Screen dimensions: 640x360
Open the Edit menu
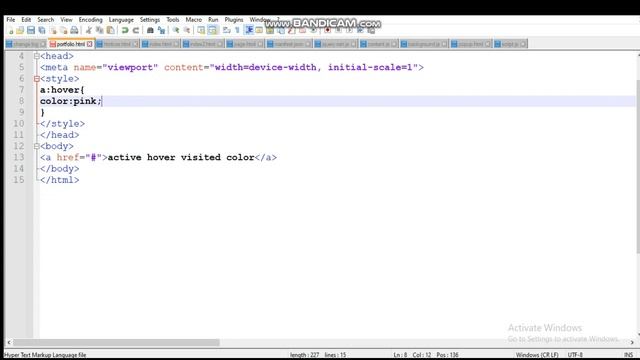point(26,20)
